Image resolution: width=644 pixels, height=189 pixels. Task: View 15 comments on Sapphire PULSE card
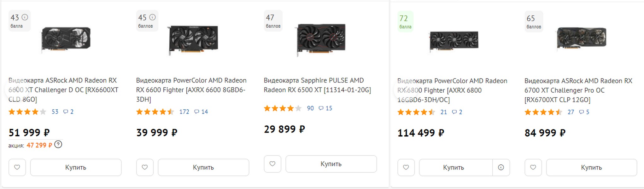click(325, 108)
